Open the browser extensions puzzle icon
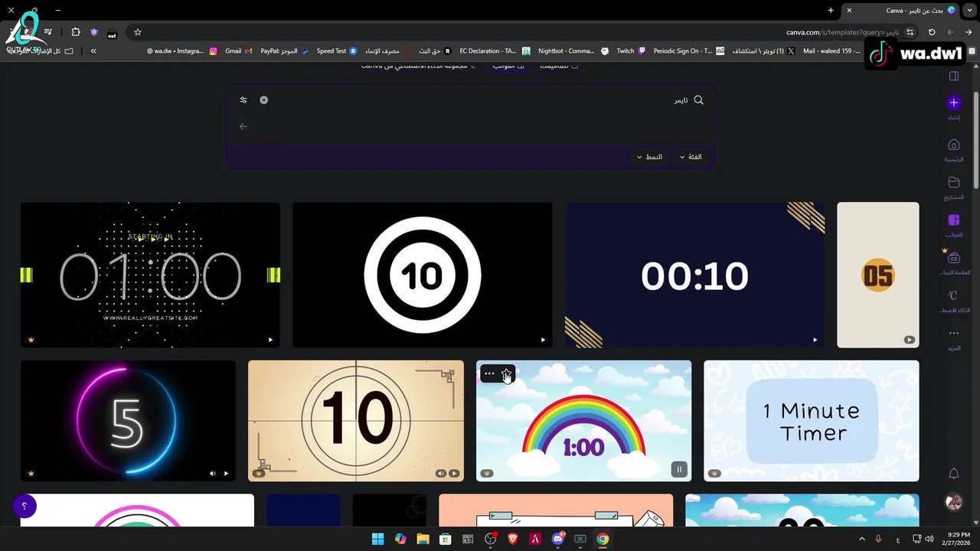This screenshot has height=551, width=980. click(x=75, y=32)
